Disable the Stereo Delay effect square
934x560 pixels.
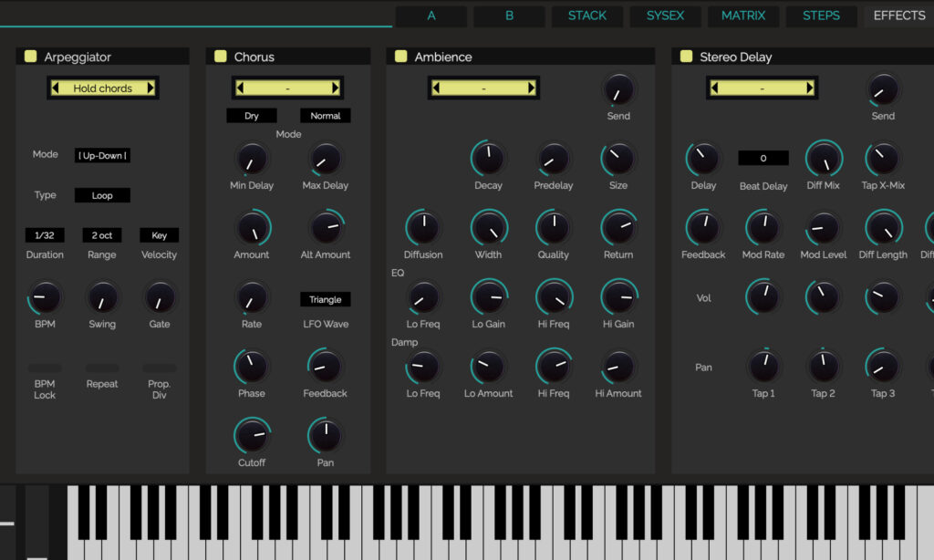point(686,56)
